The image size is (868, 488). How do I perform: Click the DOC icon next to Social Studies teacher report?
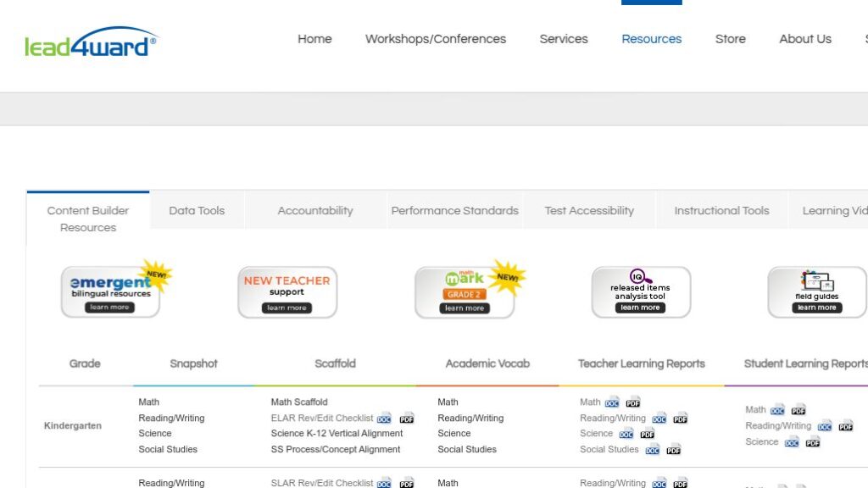653,450
